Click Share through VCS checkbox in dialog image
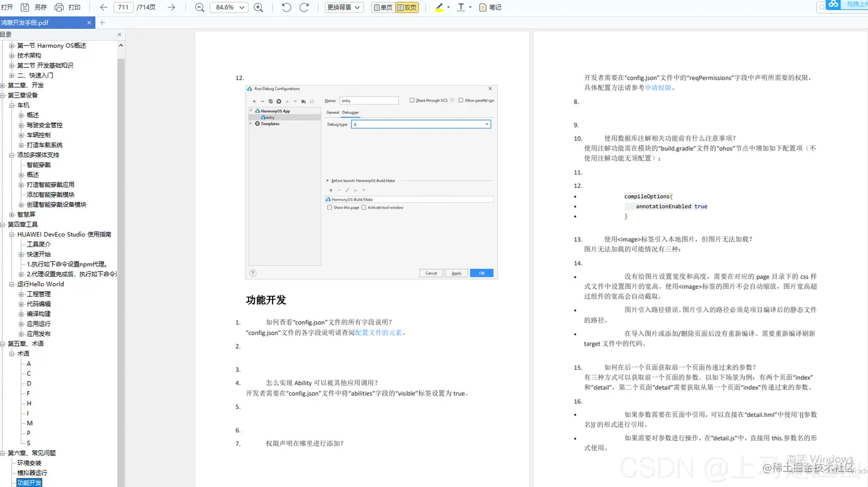868x487 pixels. pos(412,100)
